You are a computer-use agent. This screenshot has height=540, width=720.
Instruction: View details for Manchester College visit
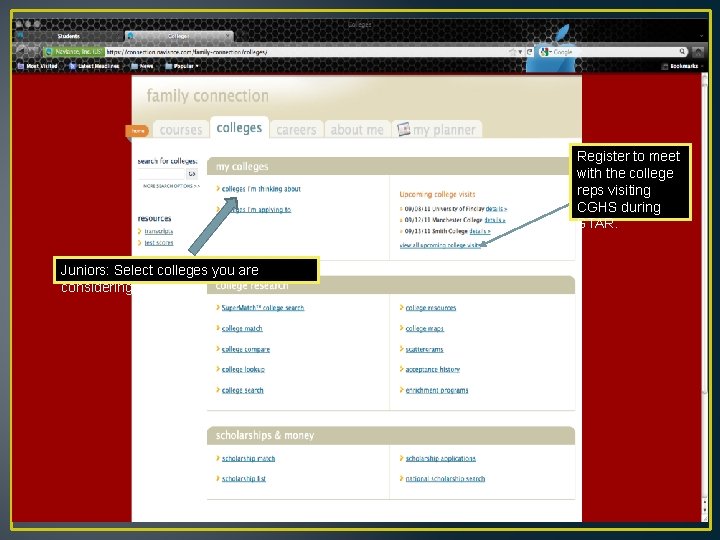click(495, 220)
